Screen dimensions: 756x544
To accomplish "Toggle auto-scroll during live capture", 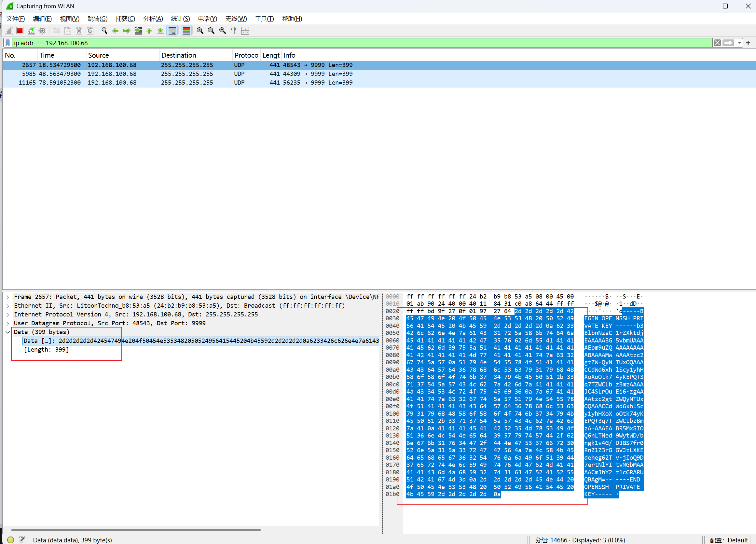I will tap(172, 31).
